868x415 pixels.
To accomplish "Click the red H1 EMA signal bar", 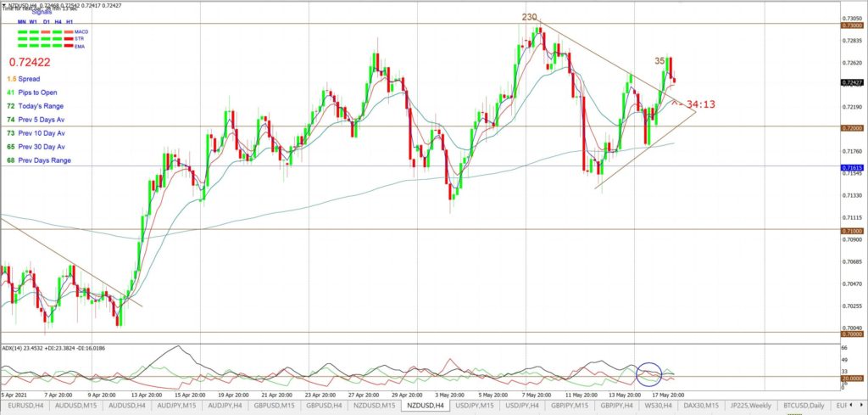I will (70, 47).
